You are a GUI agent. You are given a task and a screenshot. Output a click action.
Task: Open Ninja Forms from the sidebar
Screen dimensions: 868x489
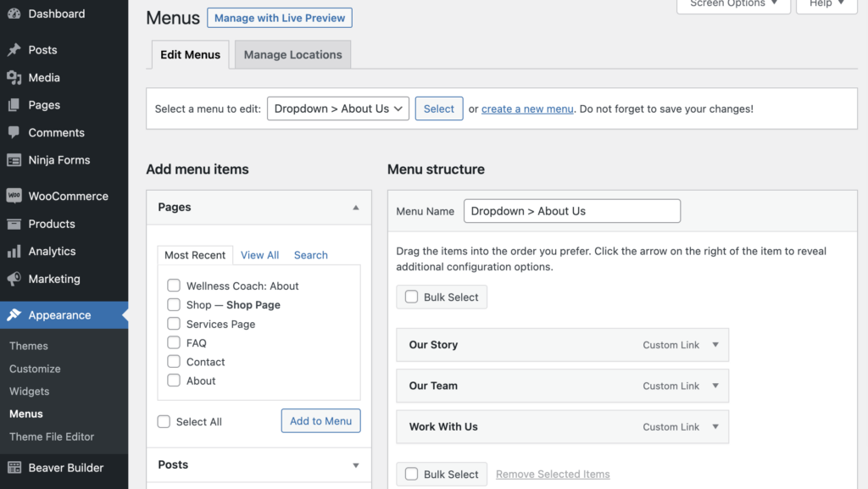click(14, 160)
